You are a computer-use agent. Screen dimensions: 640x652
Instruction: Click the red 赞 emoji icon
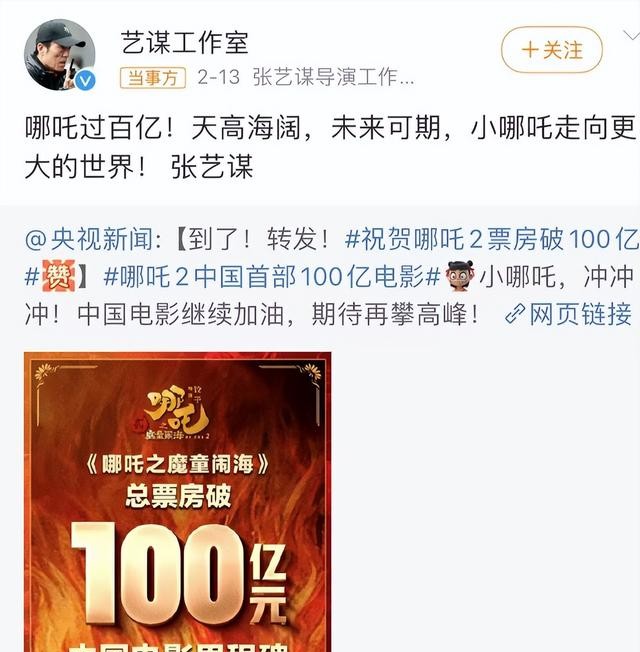[59, 276]
